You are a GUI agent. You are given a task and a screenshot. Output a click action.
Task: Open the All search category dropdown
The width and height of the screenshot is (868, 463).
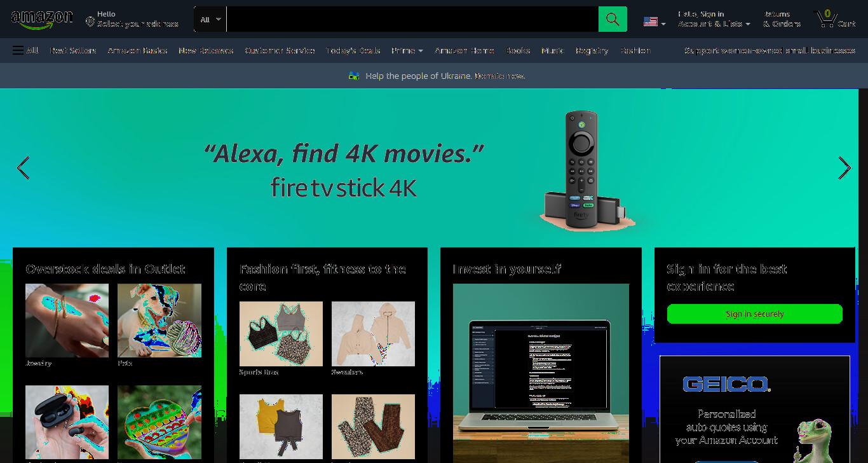pos(211,19)
